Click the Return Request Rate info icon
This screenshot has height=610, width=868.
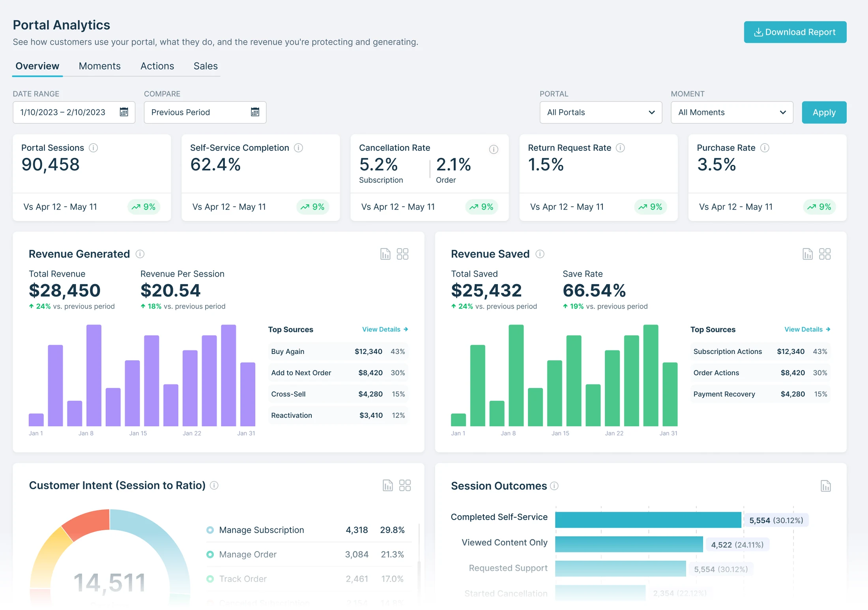(x=620, y=148)
